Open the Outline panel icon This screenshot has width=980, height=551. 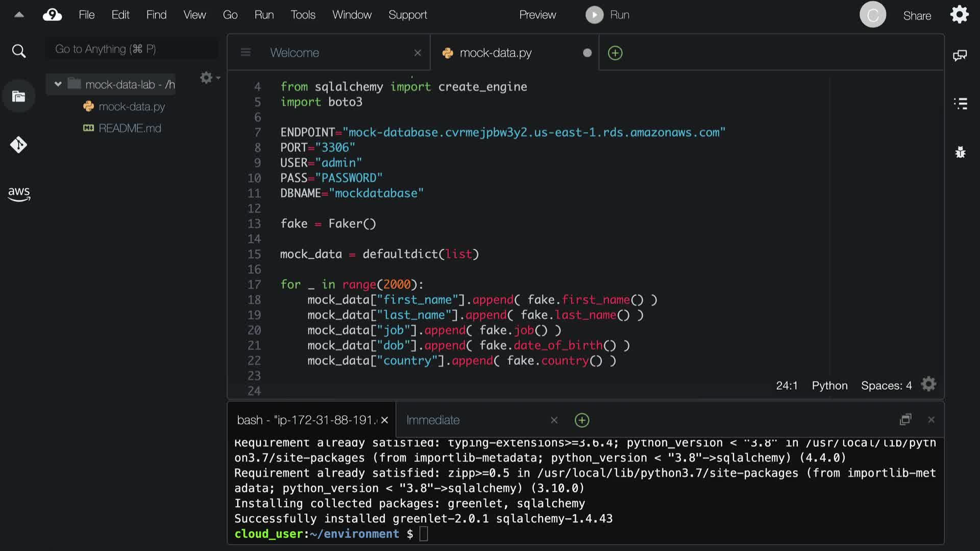click(960, 104)
